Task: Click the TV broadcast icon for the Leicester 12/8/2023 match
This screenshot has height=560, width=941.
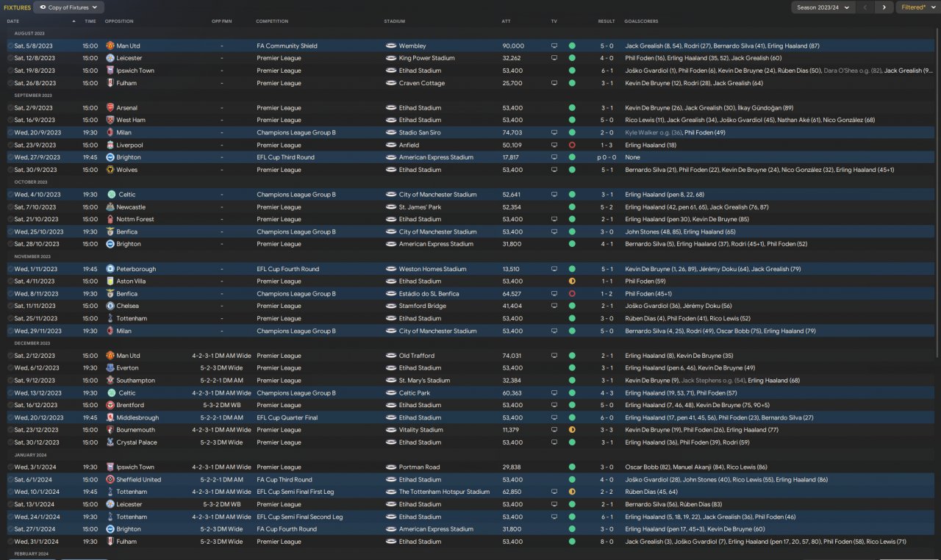Action: [554, 58]
